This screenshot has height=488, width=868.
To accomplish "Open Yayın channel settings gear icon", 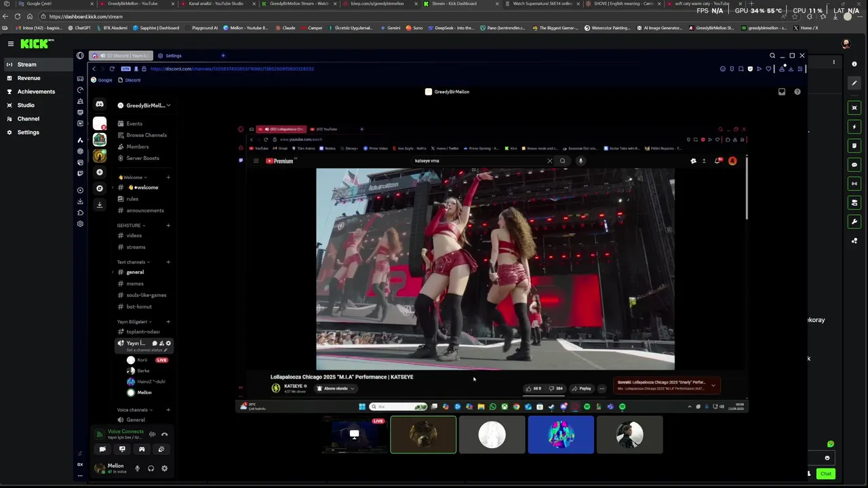I will [x=168, y=343].
